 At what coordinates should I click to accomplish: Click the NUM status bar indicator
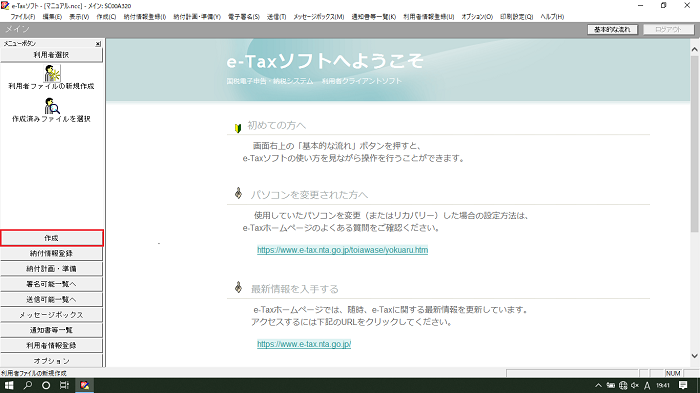(673, 373)
